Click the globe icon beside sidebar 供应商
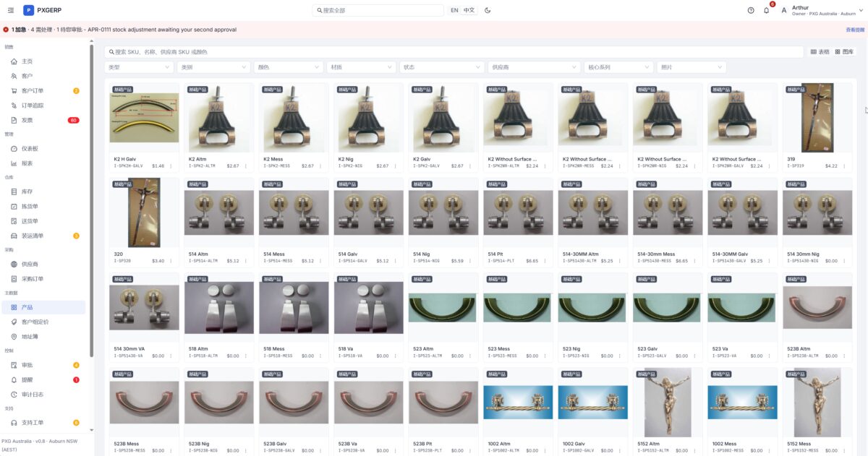Screen dimensions: 868x456 pyautogui.click(x=14, y=264)
